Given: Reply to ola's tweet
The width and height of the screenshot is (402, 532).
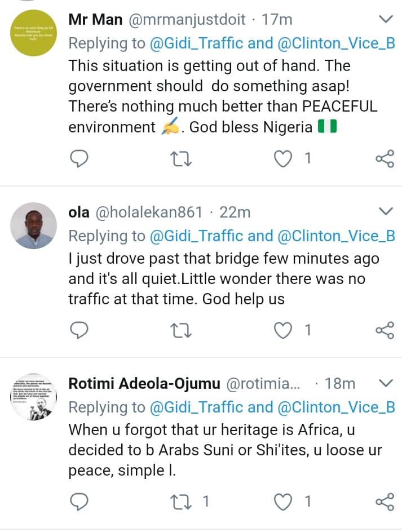Looking at the screenshot, I should tap(79, 330).
